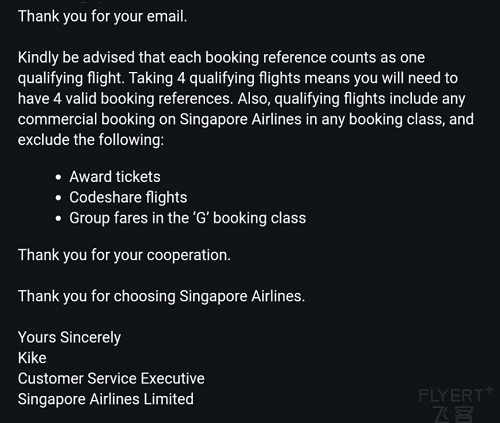Select the 'Codeshare flights' bullet item
The width and height of the screenshot is (500, 423).
point(128,197)
